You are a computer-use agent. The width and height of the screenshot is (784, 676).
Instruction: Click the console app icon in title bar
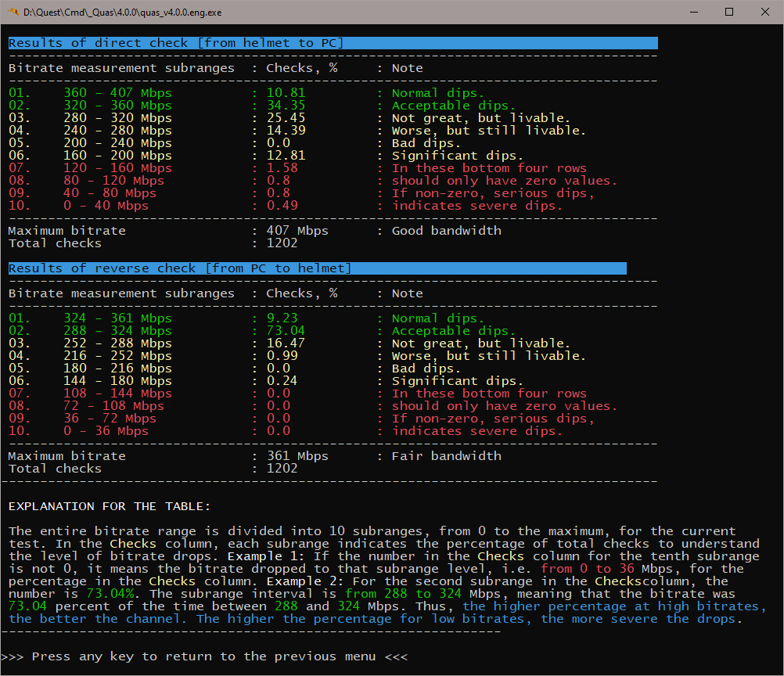click(x=13, y=12)
